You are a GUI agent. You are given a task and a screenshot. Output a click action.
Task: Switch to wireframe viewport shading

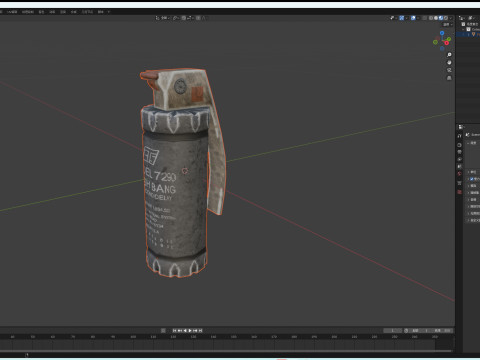(x=431, y=18)
